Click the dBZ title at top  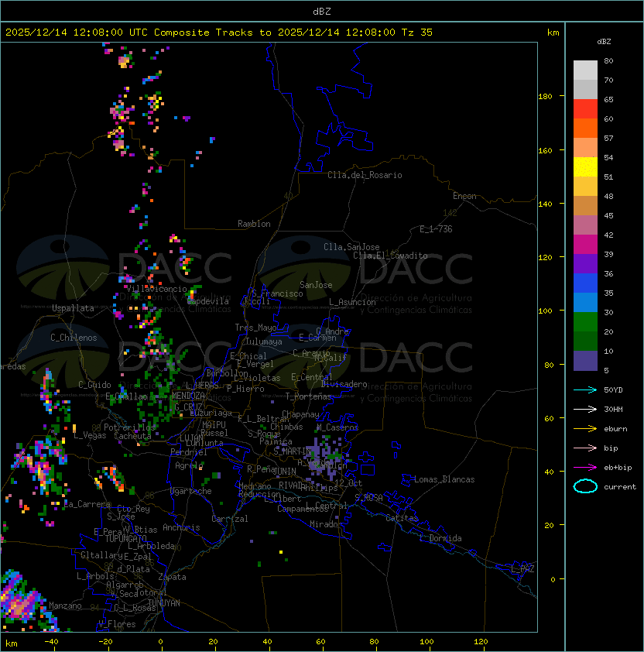point(322,11)
